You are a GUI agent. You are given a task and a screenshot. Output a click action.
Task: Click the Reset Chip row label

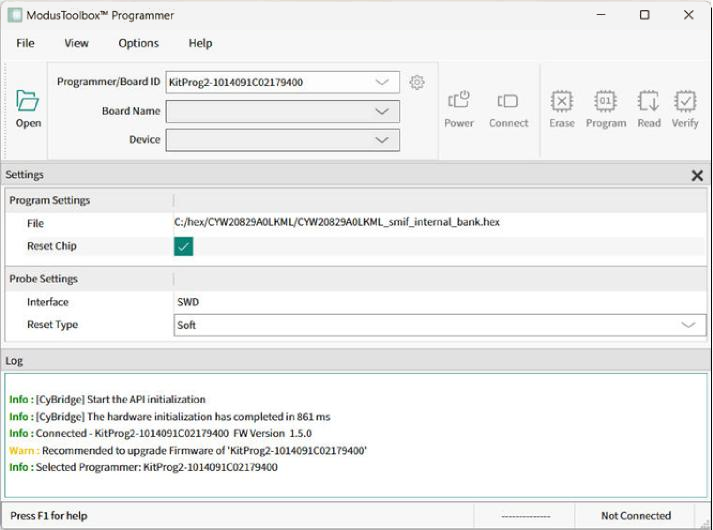(x=52, y=246)
